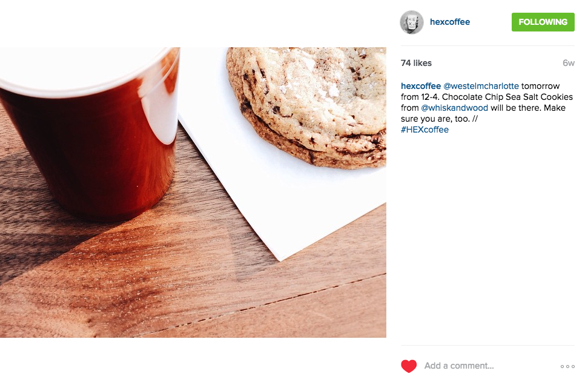View the 74 likes list

(416, 63)
